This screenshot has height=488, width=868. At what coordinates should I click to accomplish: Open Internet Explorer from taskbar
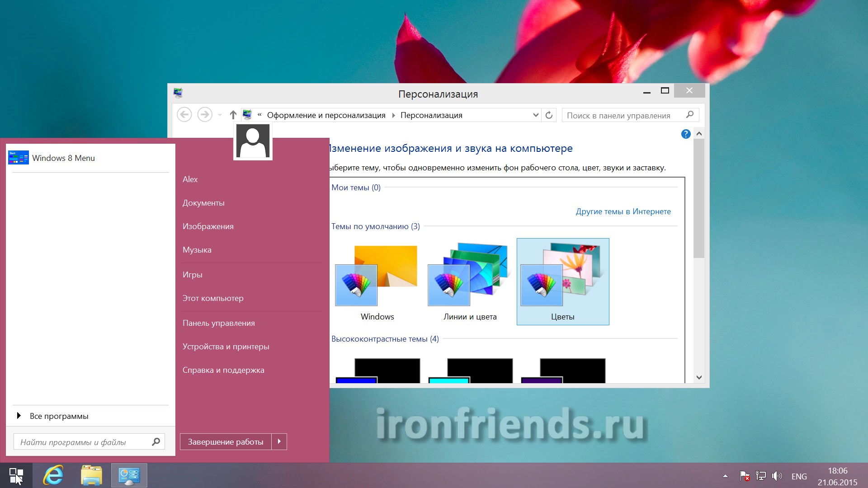53,476
